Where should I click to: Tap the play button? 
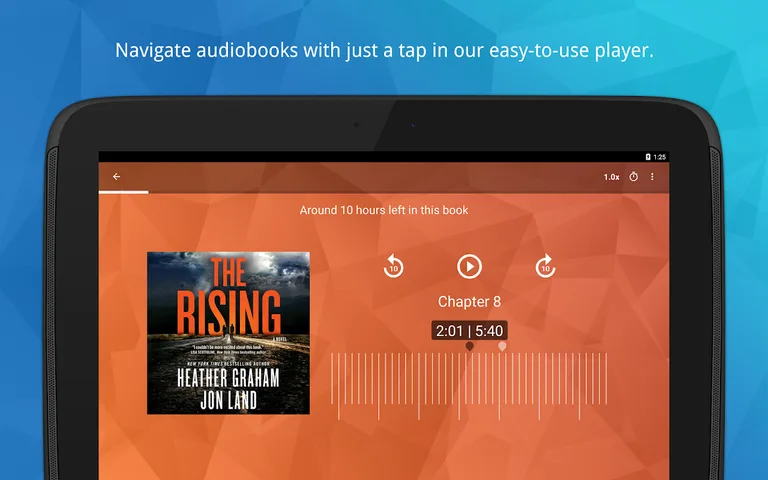tap(469, 266)
